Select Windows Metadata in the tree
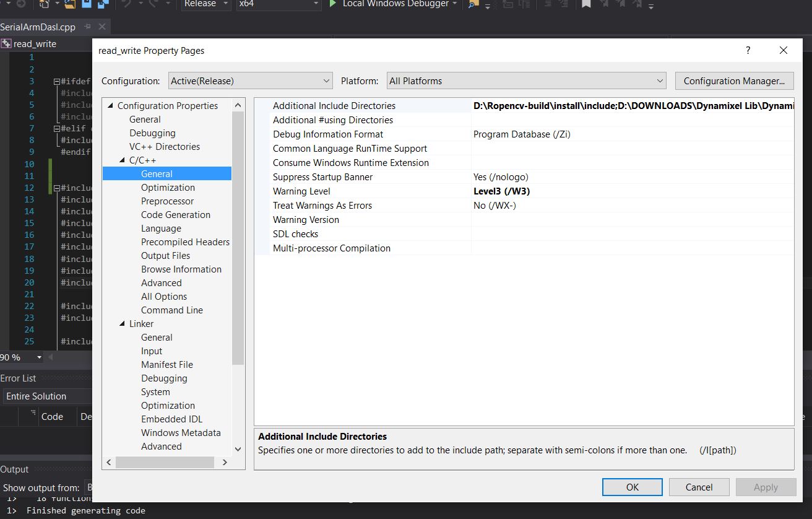Viewport: 812px width, 519px height. 181,433
